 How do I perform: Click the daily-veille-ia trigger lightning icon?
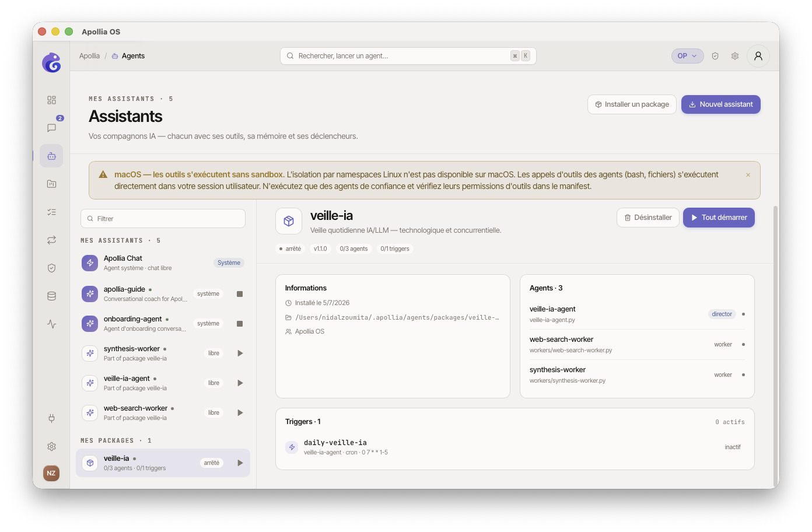(292, 447)
